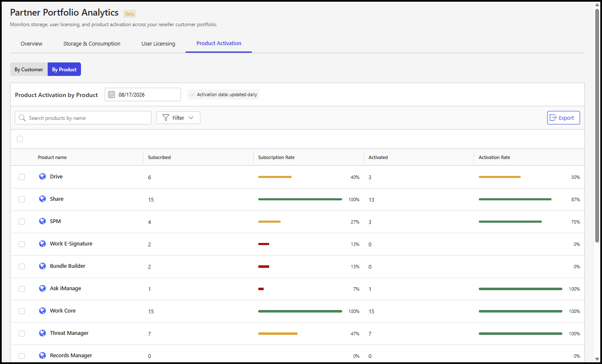
Task: Click the Beta badge near title
Action: 130,13
